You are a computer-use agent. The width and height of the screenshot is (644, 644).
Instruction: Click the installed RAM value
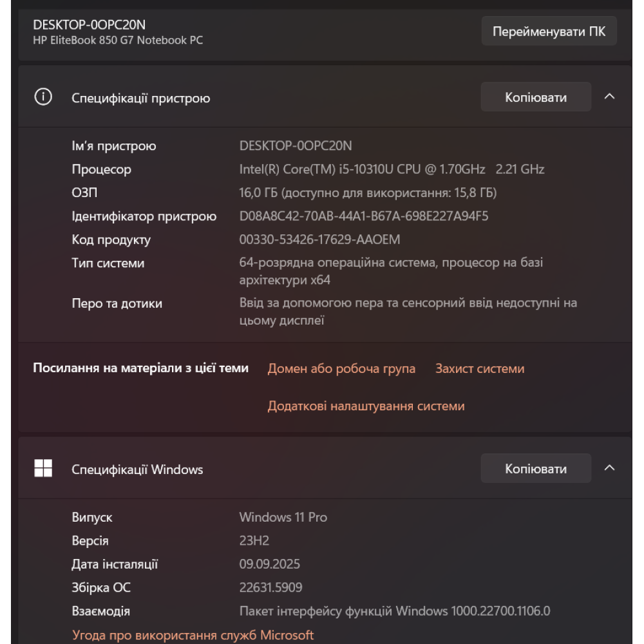click(368, 193)
